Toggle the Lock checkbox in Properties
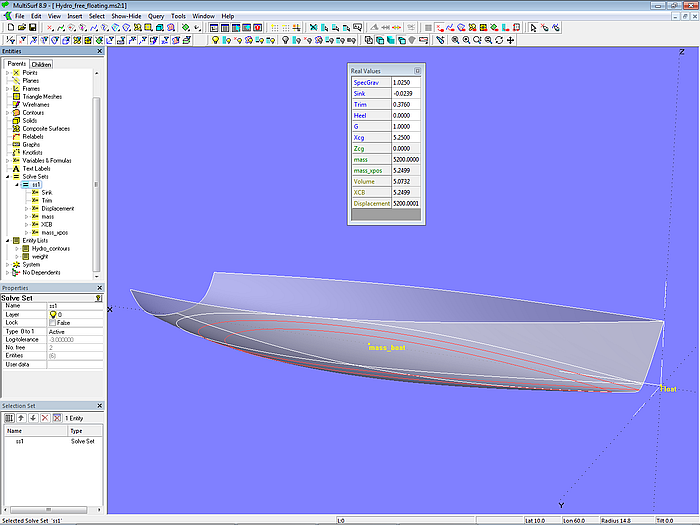Image resolution: width=700 pixels, height=525 pixels. [52, 323]
